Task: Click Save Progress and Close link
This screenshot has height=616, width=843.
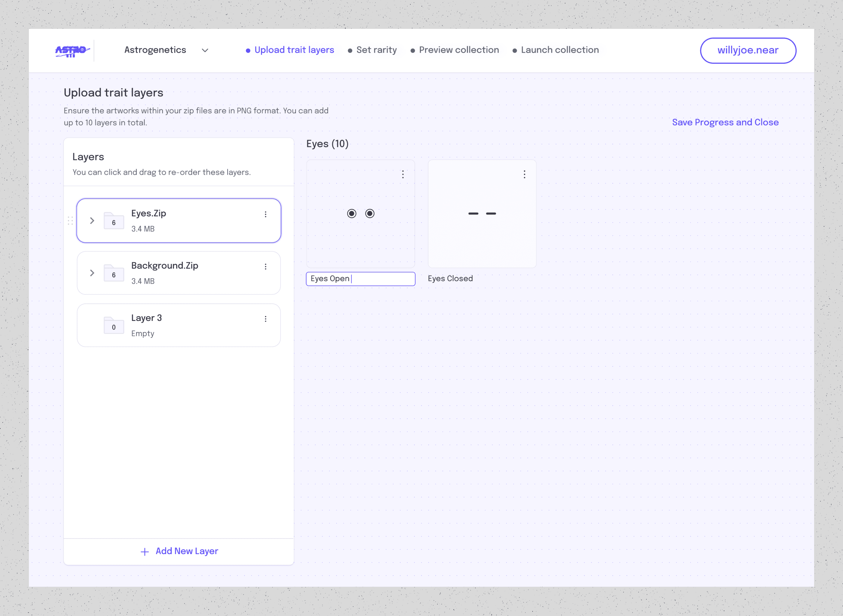Action: pos(725,122)
